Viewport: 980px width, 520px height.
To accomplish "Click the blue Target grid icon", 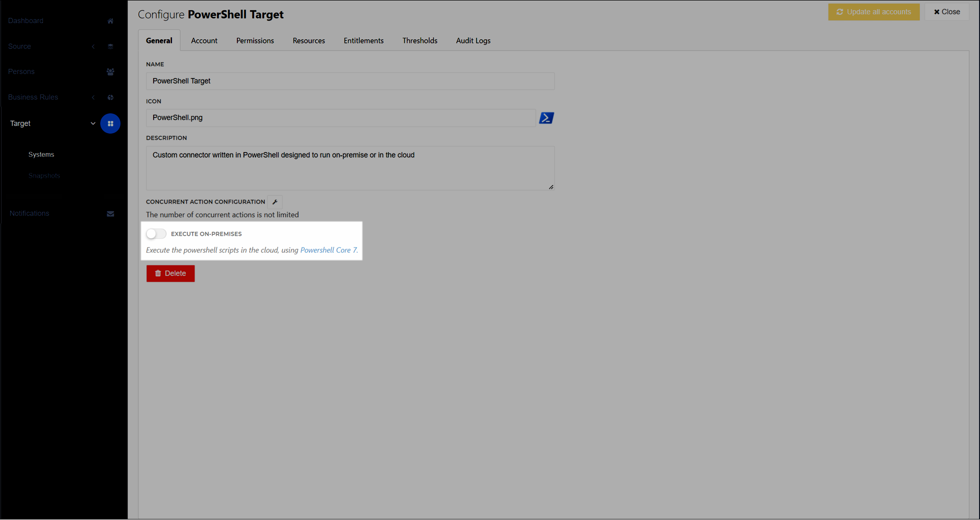I will [x=110, y=123].
